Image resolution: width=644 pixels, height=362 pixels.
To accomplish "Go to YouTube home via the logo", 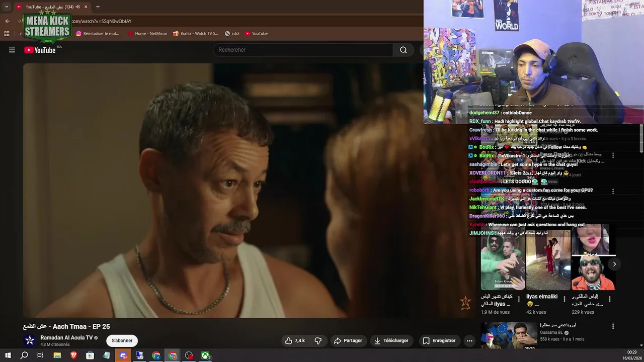I will click(x=40, y=50).
